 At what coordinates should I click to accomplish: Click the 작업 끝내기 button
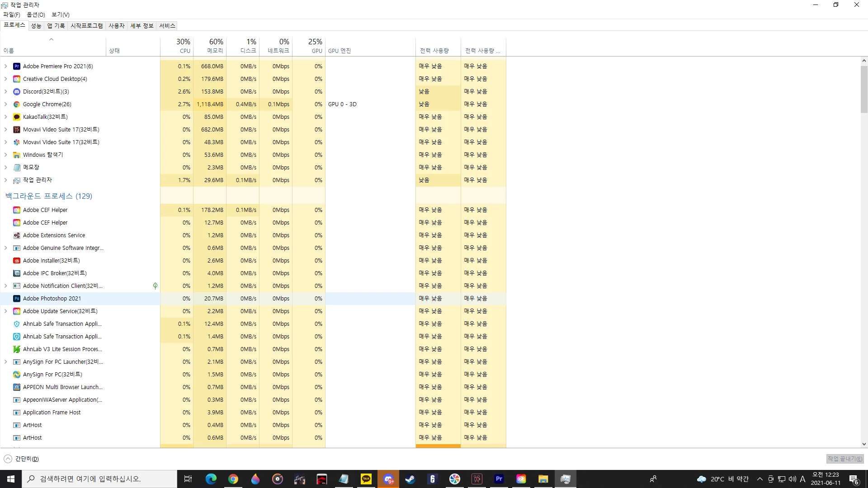(844, 459)
